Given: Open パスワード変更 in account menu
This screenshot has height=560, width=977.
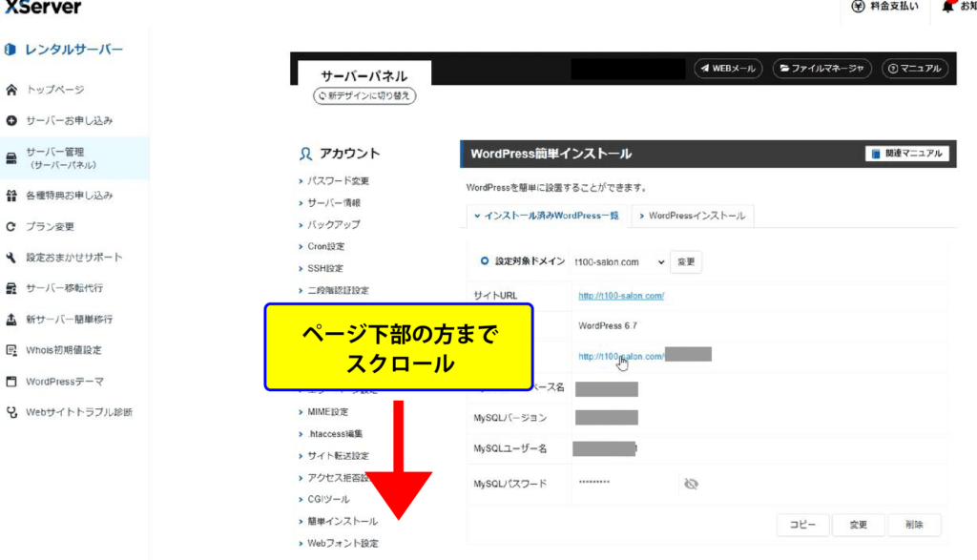Looking at the screenshot, I should (x=338, y=181).
